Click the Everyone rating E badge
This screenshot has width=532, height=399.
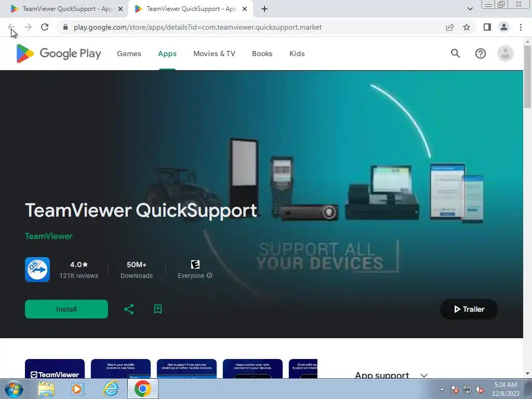click(x=195, y=264)
